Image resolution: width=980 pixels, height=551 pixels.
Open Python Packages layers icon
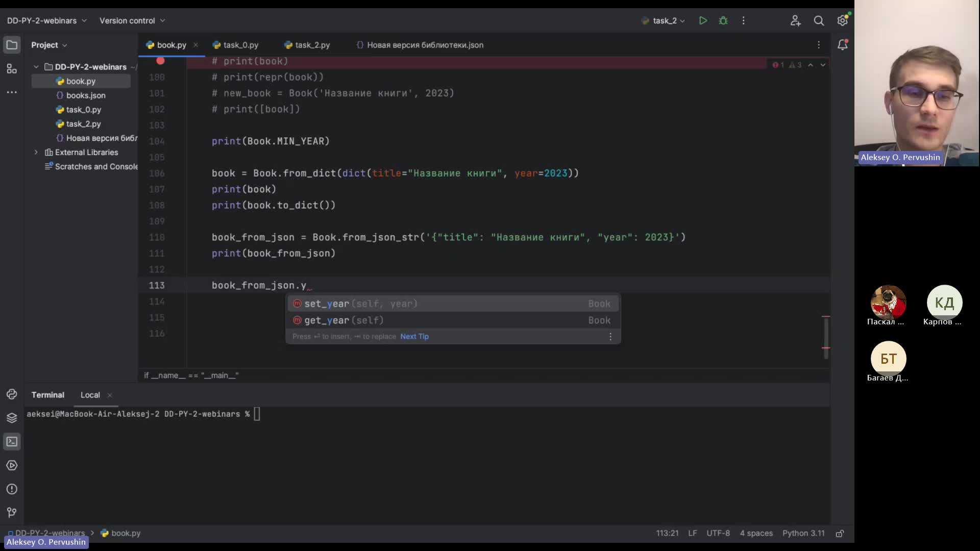[12, 418]
